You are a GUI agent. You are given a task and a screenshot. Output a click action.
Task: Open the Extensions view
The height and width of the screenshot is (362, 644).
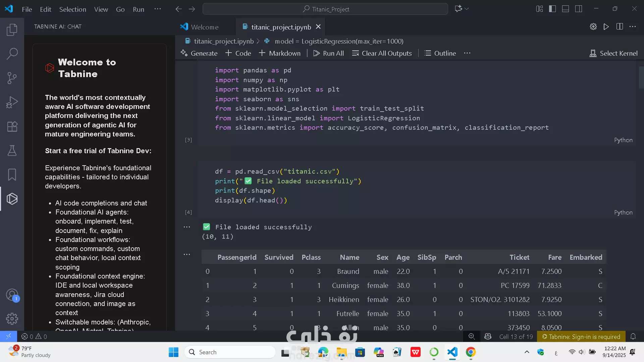[12, 126]
